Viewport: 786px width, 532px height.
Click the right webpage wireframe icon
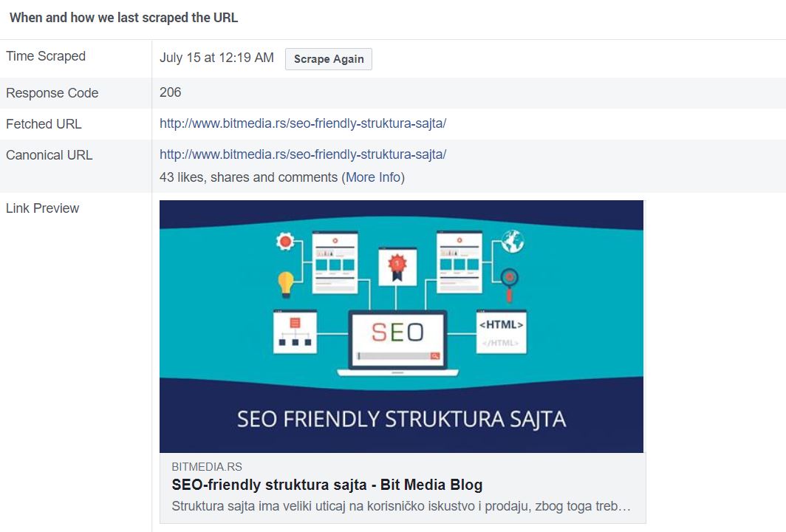pos(459,262)
